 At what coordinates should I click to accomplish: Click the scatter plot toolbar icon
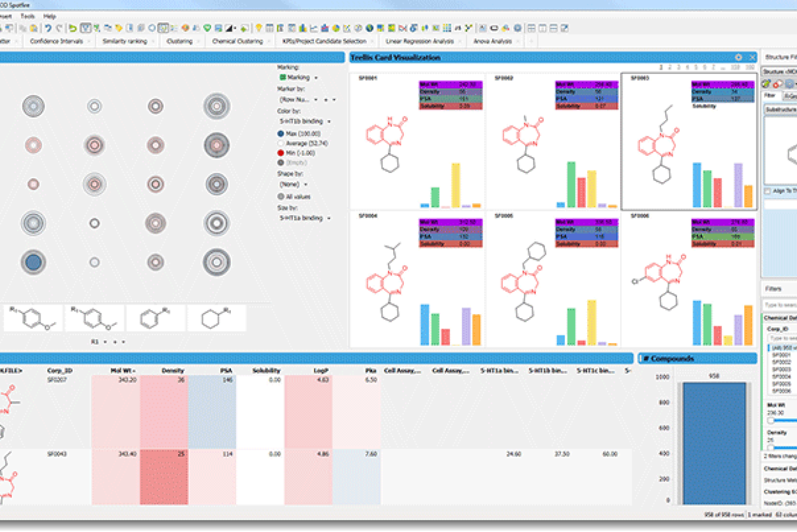[347, 28]
